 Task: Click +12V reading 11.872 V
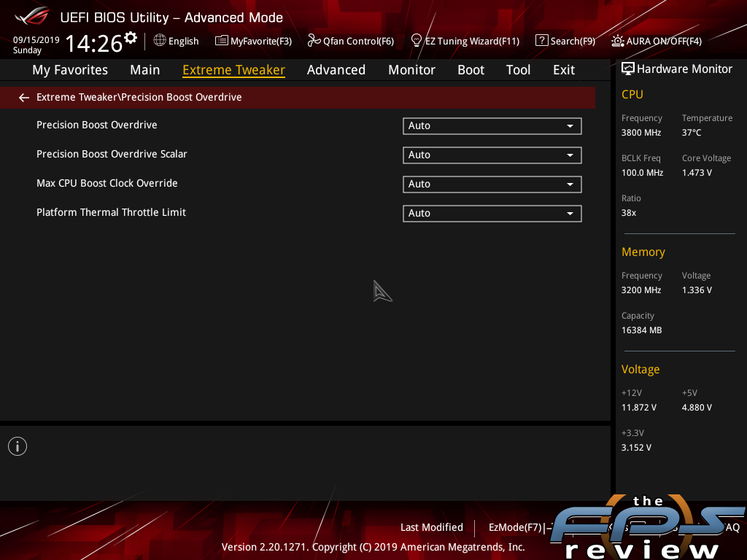pos(639,407)
